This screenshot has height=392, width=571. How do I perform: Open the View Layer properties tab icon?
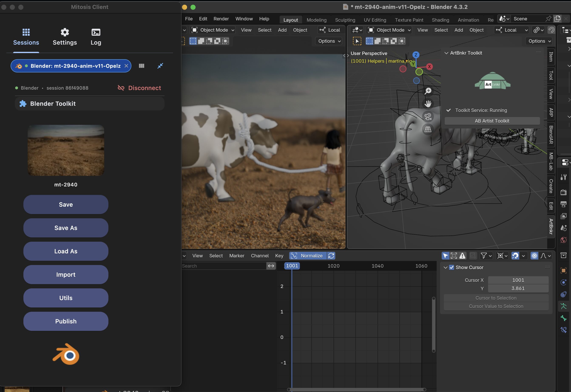click(x=563, y=216)
